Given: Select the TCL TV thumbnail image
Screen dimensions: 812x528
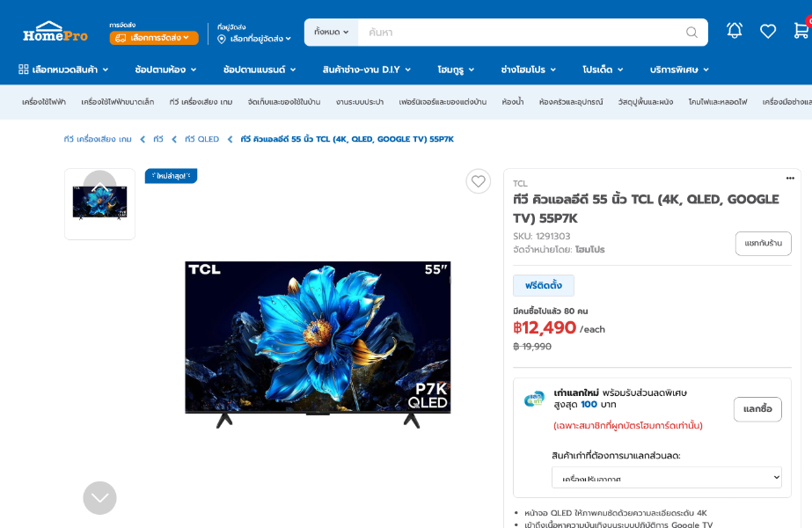Looking at the screenshot, I should (x=99, y=203).
